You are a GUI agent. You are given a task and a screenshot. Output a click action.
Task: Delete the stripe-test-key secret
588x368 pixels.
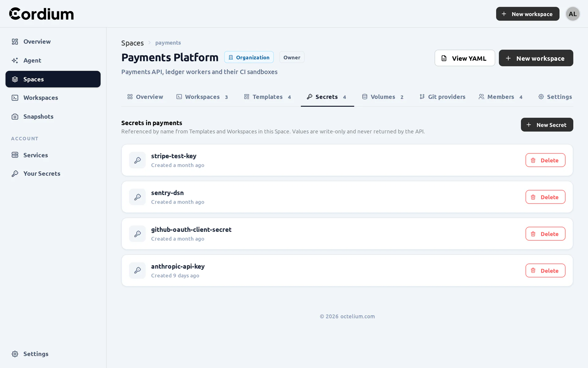click(545, 160)
